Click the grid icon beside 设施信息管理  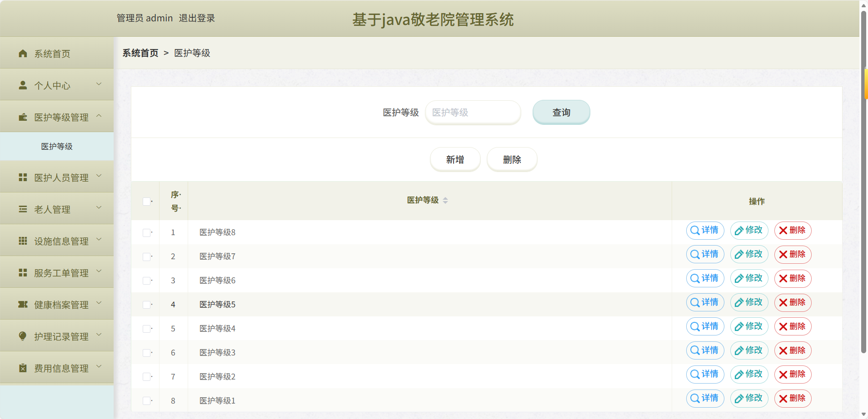click(x=23, y=241)
